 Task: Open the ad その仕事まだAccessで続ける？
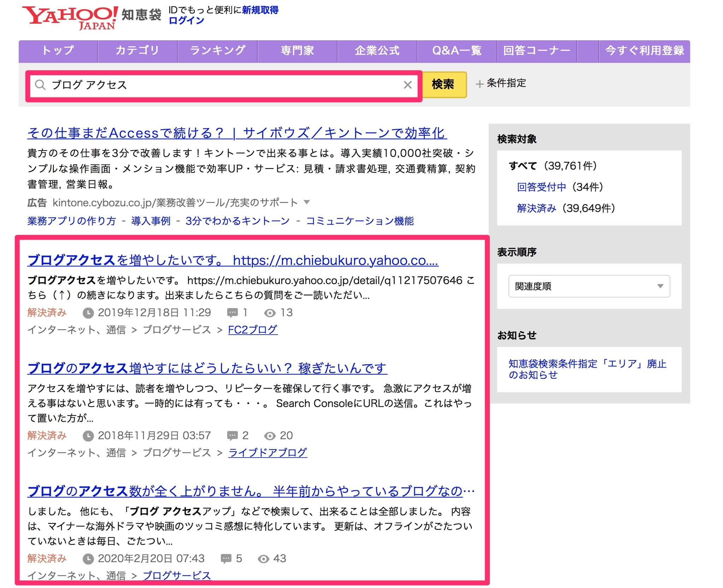click(237, 133)
